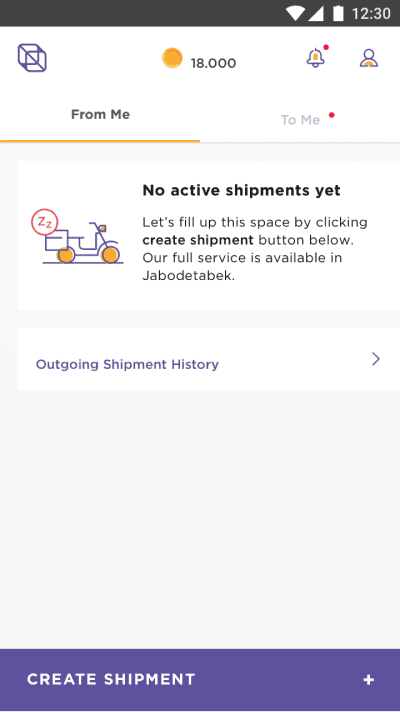This screenshot has height=712, width=400.
Task: Tap the 18.000 balance amount
Action: [x=213, y=63]
